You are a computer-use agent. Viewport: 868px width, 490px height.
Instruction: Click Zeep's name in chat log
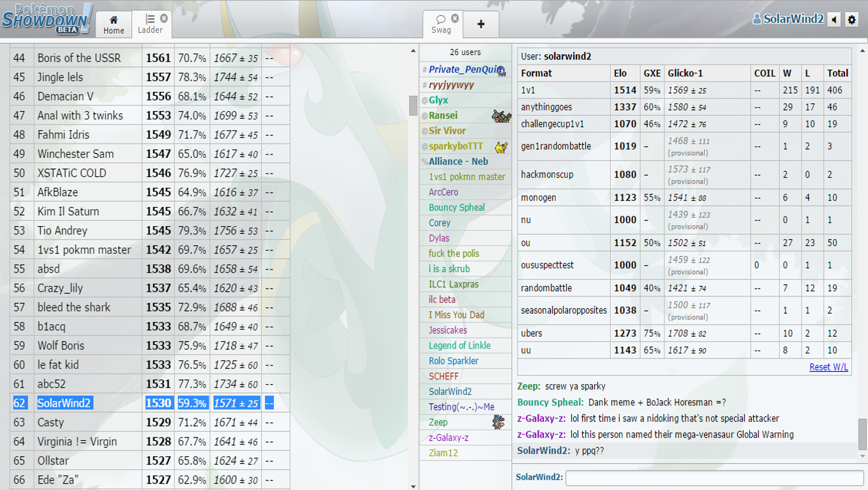tap(529, 387)
